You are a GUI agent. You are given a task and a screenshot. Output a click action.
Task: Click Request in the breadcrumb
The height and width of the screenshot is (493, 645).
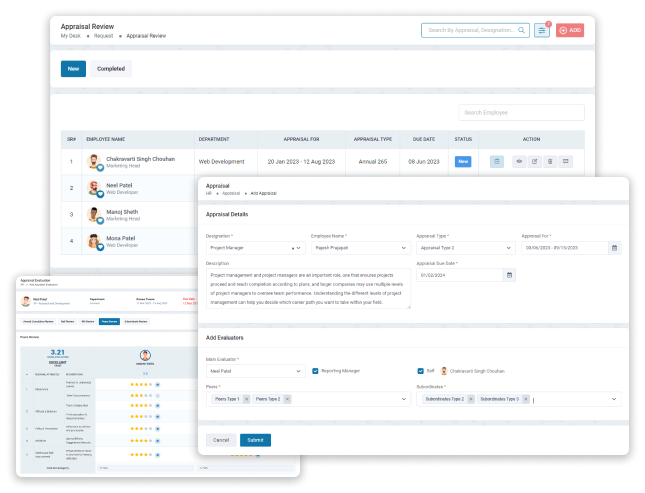[x=103, y=36]
